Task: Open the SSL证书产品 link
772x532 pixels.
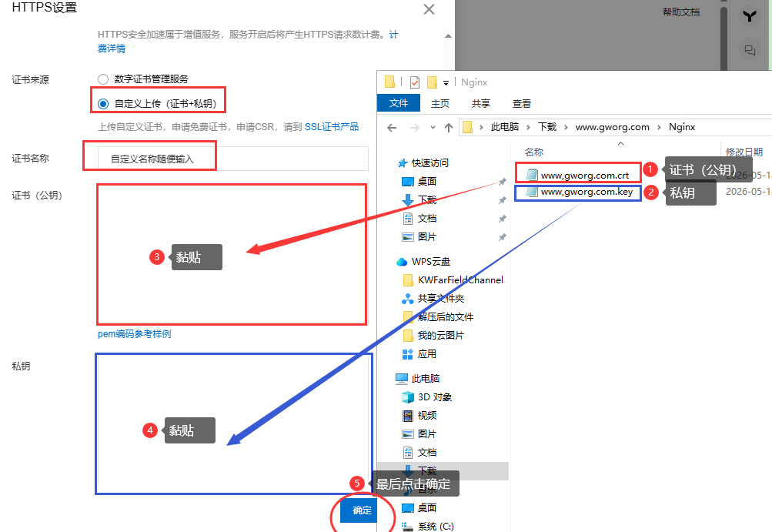Action: pos(331,126)
